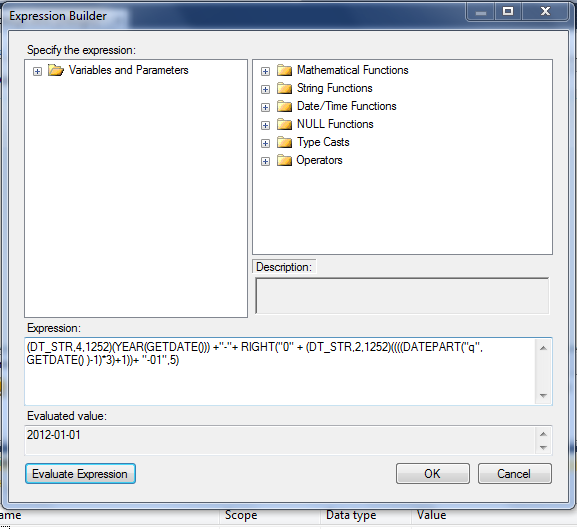Expand the NULL Functions node
The width and height of the screenshot is (577, 529).
265,125
